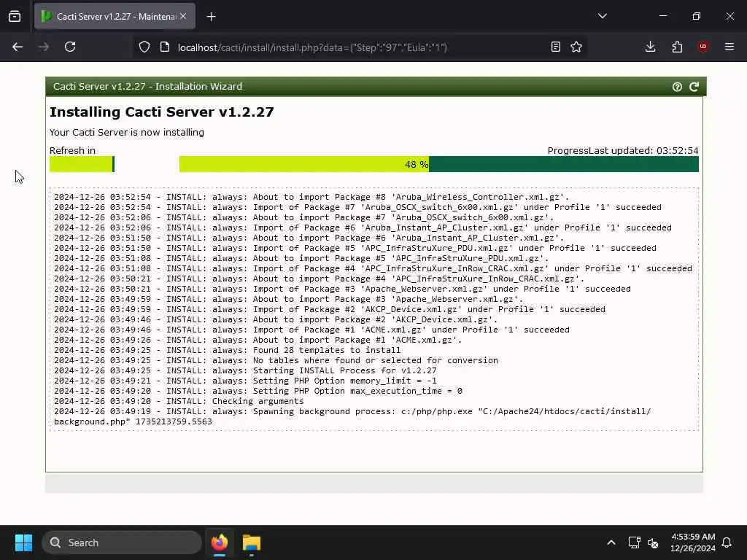Go back with browser back arrow
Image resolution: width=747 pixels, height=560 pixels.
pos(18,47)
